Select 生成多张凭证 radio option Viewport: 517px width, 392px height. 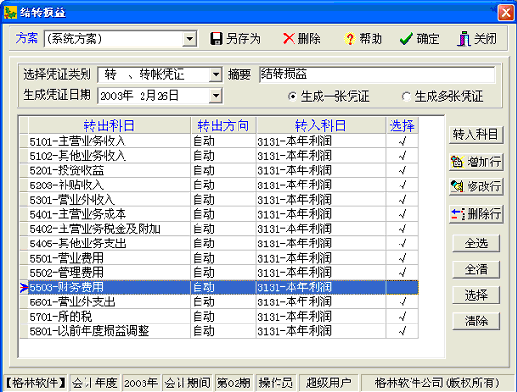[406, 97]
